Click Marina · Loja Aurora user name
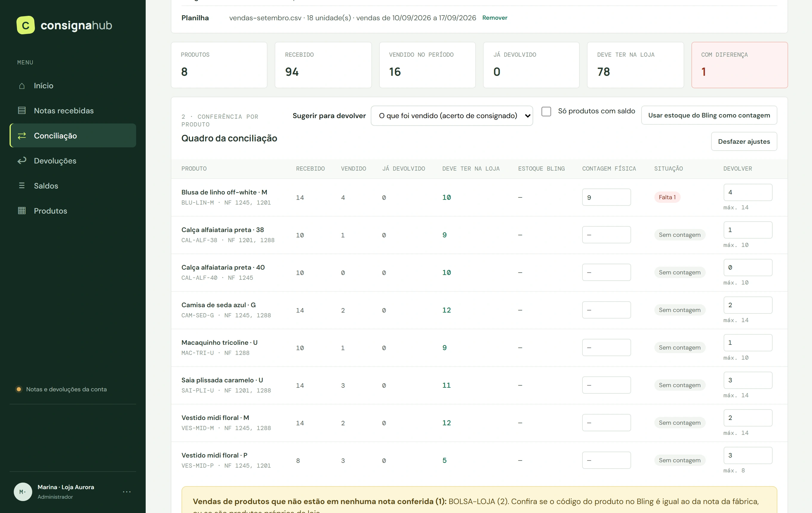The width and height of the screenshot is (812, 513). pos(66,487)
